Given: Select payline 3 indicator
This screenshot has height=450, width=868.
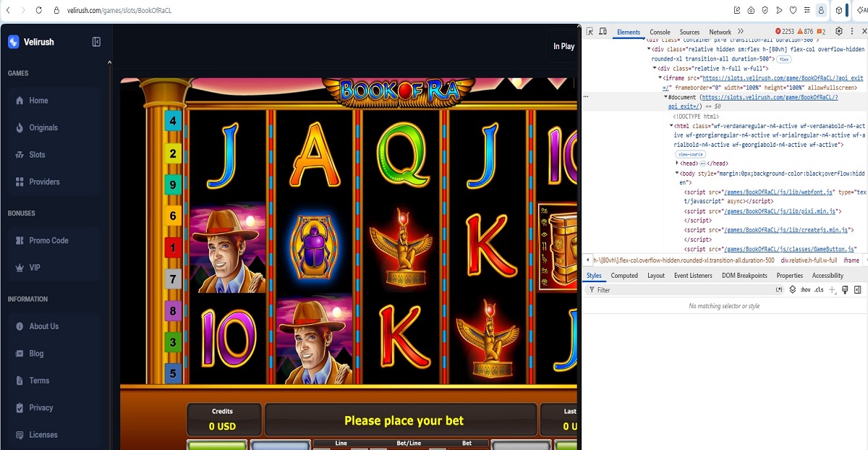Looking at the screenshot, I should [x=173, y=342].
